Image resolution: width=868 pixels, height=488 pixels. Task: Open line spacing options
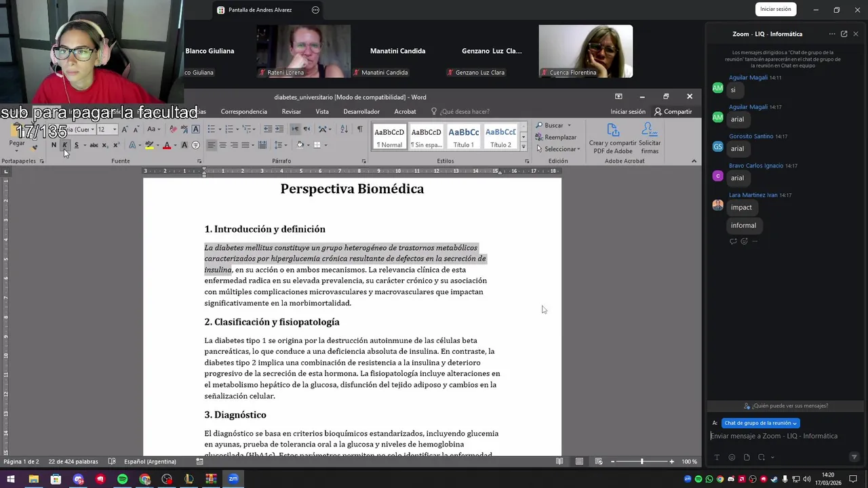[x=279, y=145]
